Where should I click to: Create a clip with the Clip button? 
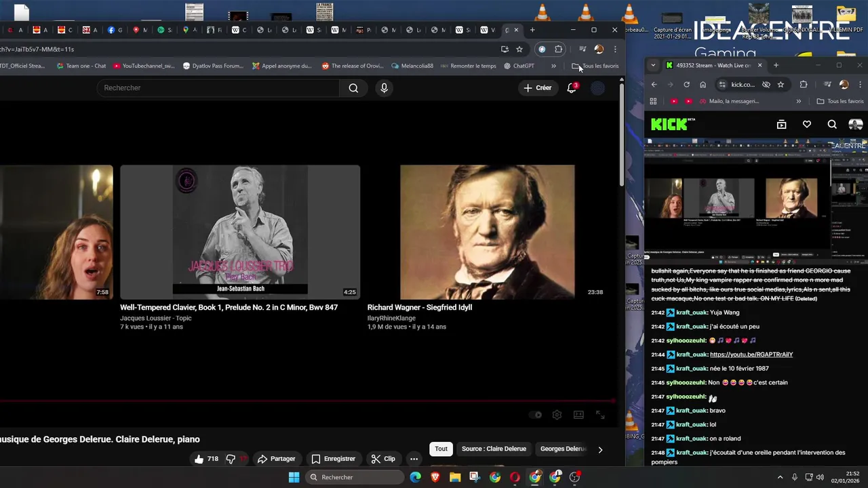click(x=383, y=459)
